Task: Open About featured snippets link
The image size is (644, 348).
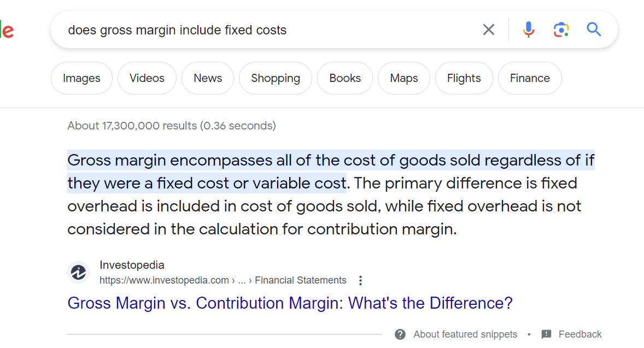Action: tap(465, 334)
